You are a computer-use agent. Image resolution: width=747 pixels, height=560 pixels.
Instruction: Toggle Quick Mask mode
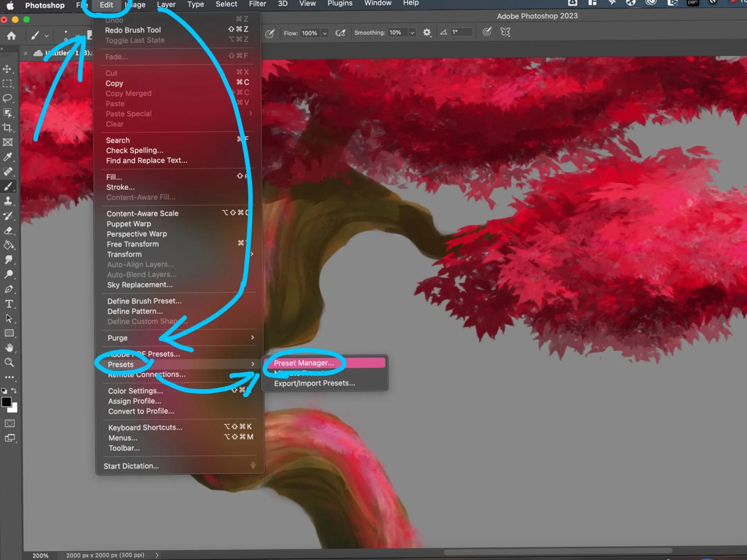click(10, 423)
